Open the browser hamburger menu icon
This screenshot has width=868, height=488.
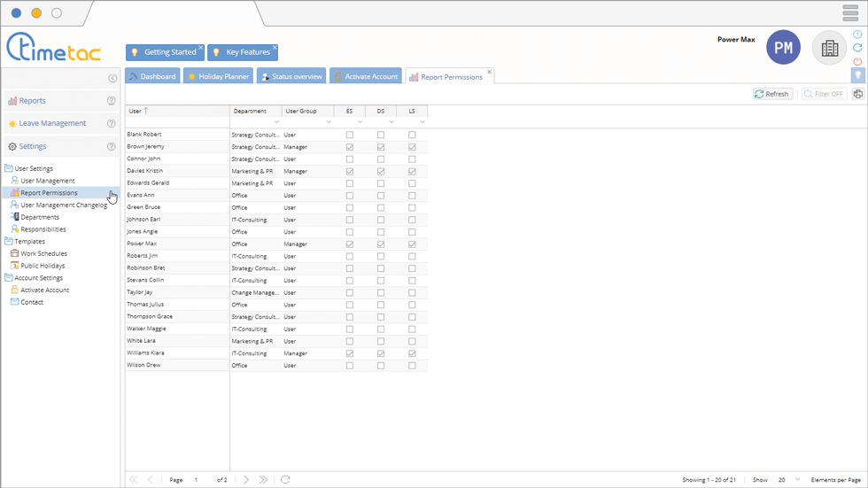tap(850, 12)
